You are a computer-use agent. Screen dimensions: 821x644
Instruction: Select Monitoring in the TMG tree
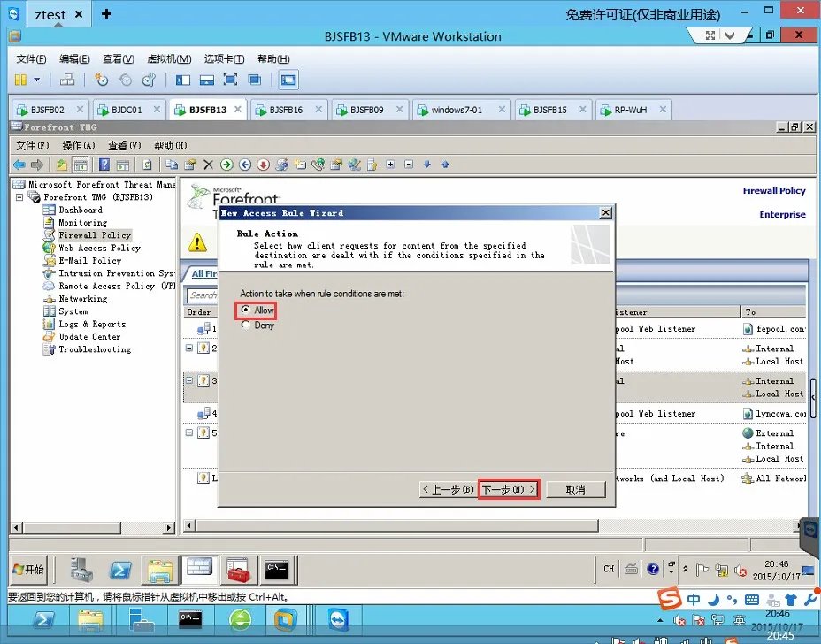tap(83, 223)
